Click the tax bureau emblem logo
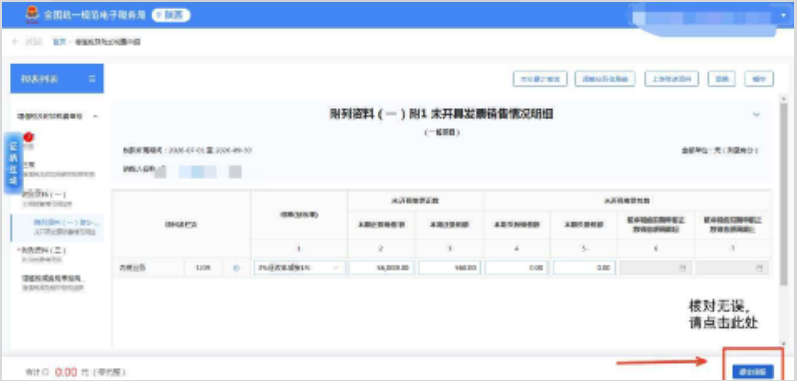This screenshot has height=381, width=797. tap(32, 15)
